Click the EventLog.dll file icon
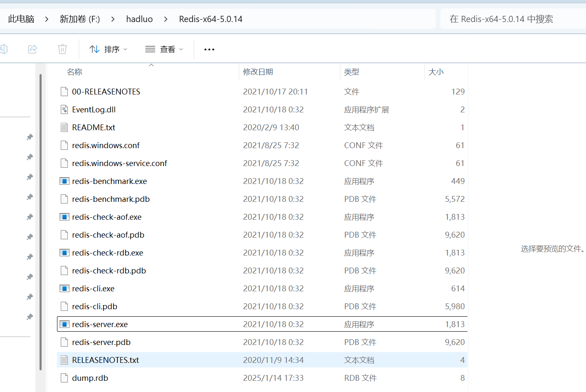 64,109
